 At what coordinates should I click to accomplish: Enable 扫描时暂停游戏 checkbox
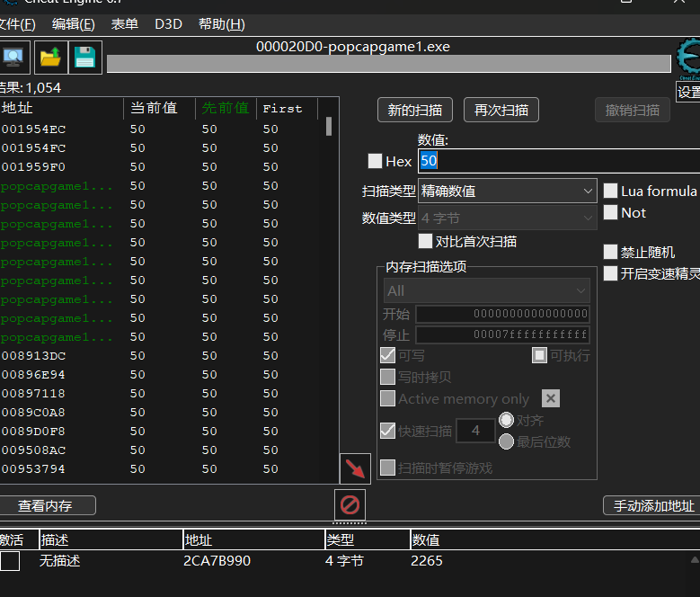[387, 468]
